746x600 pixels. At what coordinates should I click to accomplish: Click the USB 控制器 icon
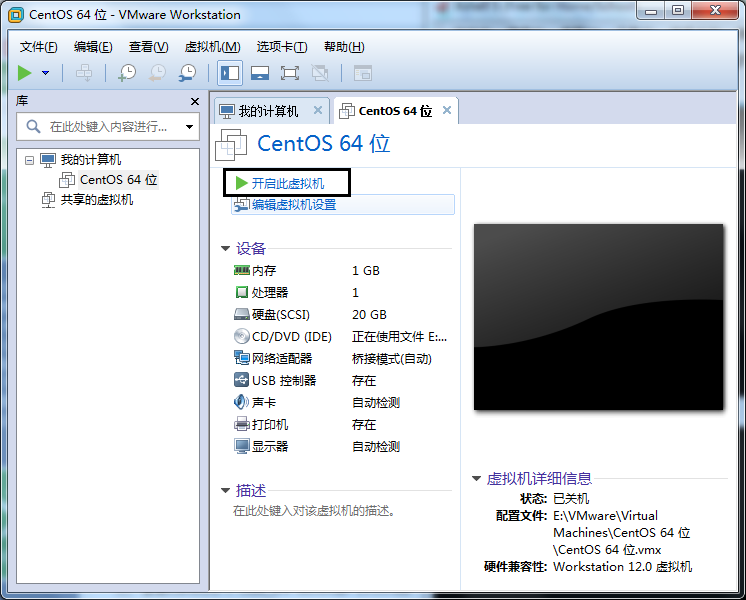[242, 380]
